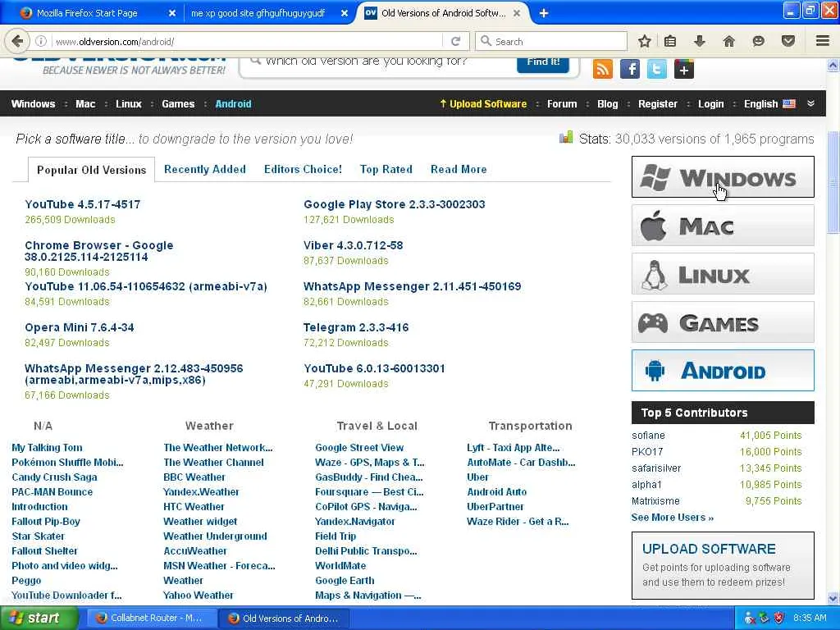
Task: Open the Google Street View link
Action: click(x=359, y=448)
